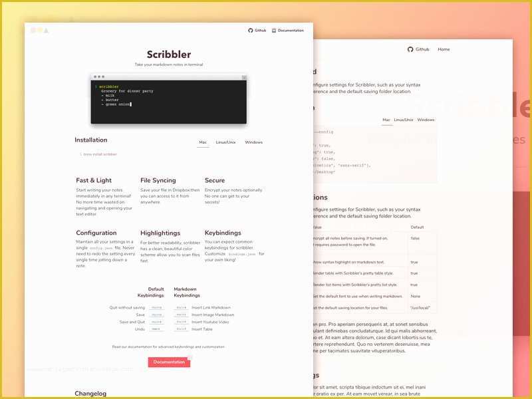The height and width of the screenshot is (399, 532).
Task: Click the Secure feature heading
Action: click(215, 180)
